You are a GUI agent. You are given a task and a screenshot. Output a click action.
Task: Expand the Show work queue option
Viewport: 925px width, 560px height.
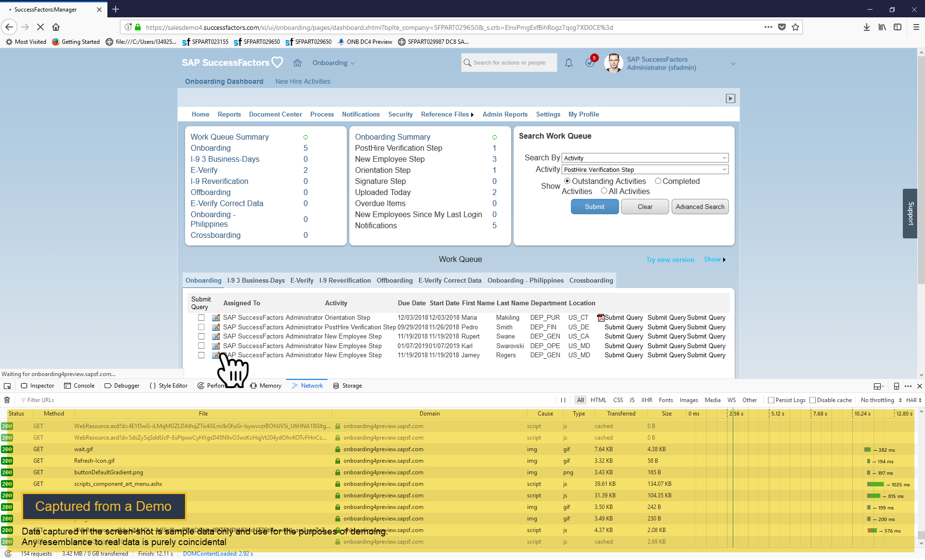click(x=714, y=260)
